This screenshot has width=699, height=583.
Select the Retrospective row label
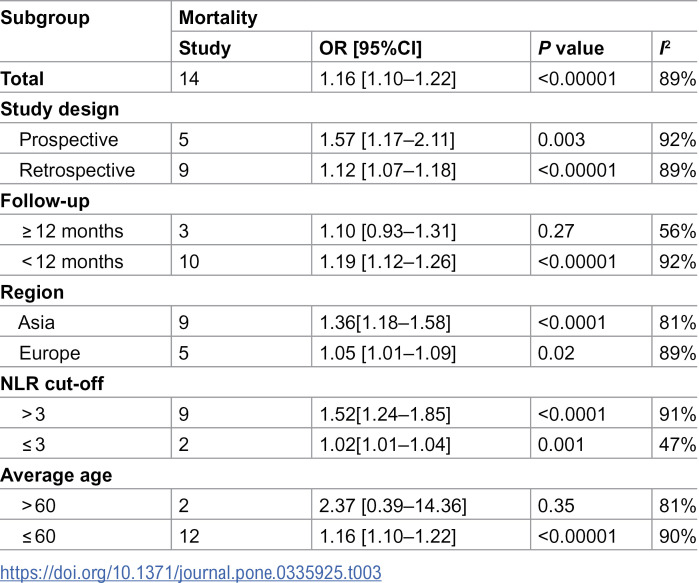click(77, 170)
